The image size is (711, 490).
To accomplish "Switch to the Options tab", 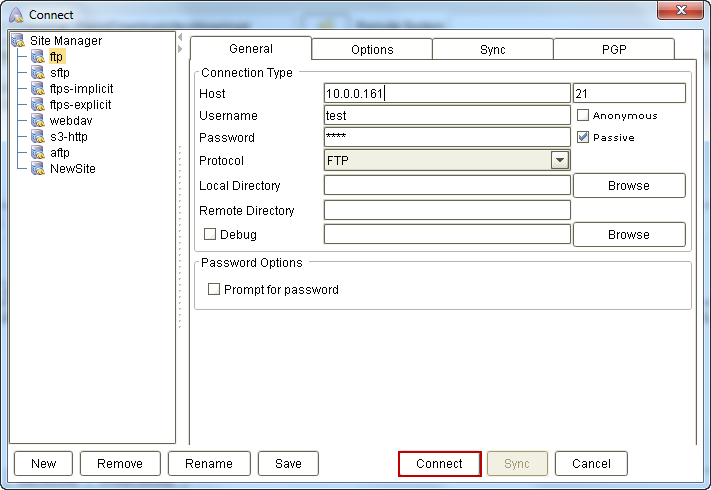I will pyautogui.click(x=372, y=50).
